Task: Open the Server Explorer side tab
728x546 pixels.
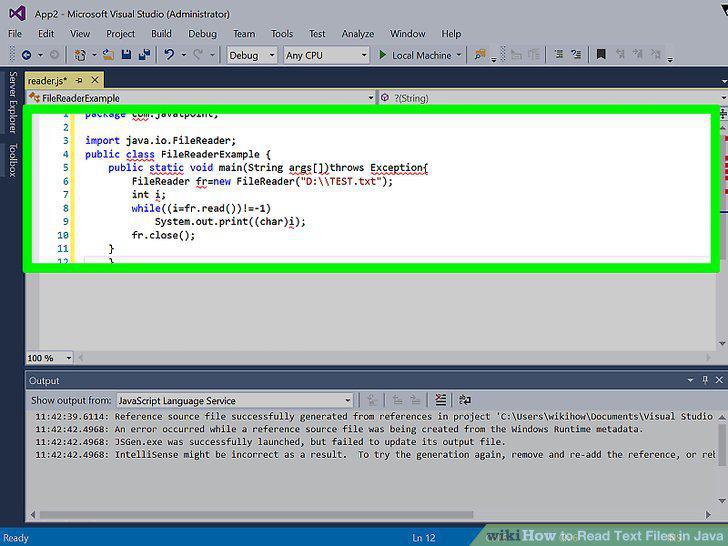Action: 13,102
